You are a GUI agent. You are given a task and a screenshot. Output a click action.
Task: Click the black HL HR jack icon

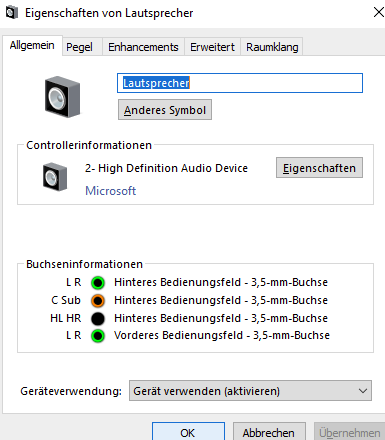coord(98,318)
